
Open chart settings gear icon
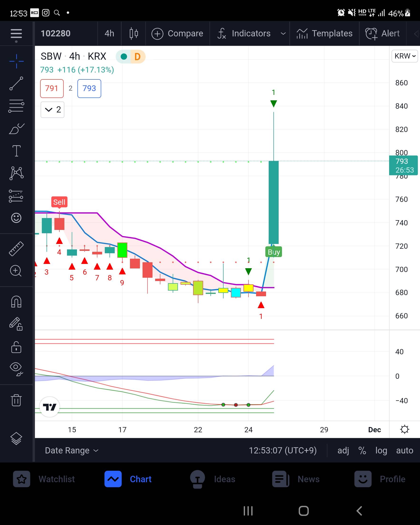pyautogui.click(x=404, y=429)
